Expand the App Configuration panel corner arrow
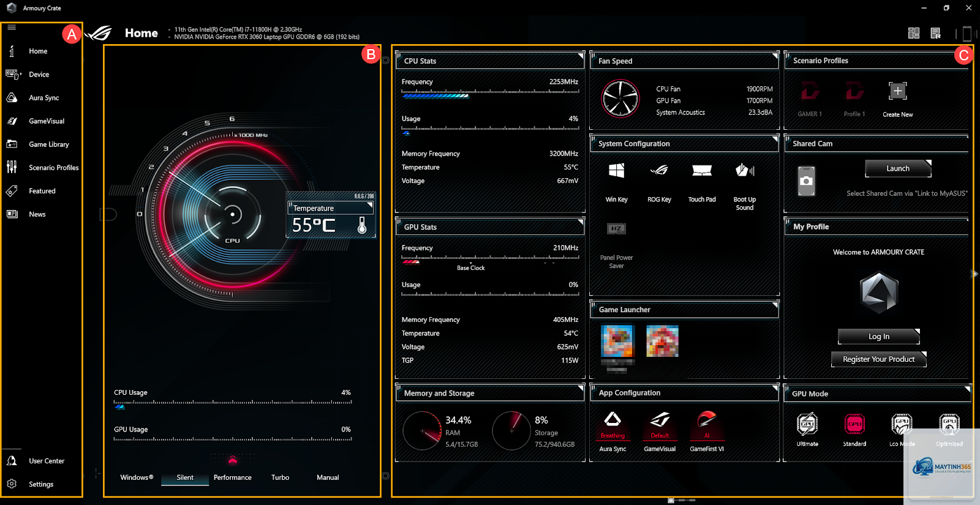The image size is (980, 505). (775, 389)
